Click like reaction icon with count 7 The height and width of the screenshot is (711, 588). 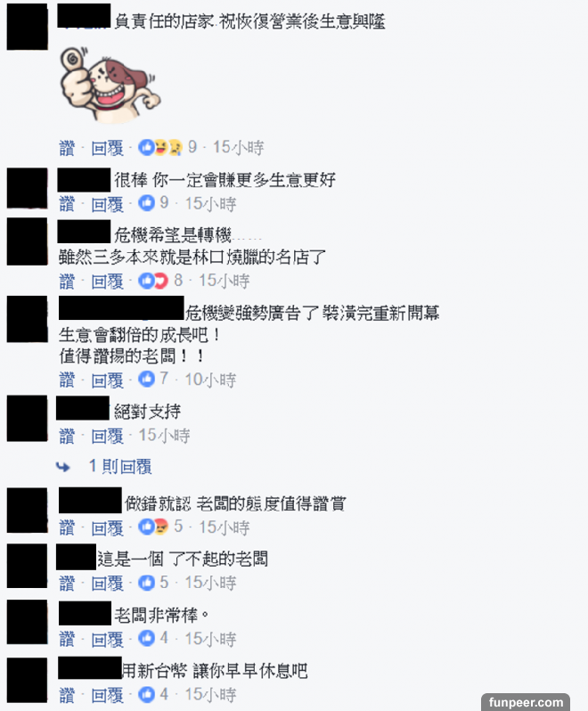click(146, 379)
